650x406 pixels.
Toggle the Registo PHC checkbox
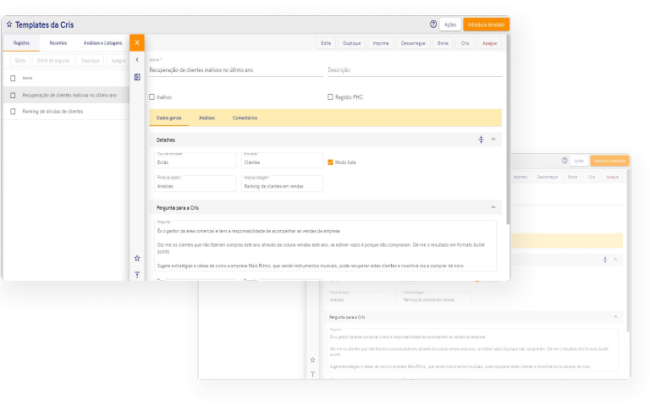click(330, 97)
